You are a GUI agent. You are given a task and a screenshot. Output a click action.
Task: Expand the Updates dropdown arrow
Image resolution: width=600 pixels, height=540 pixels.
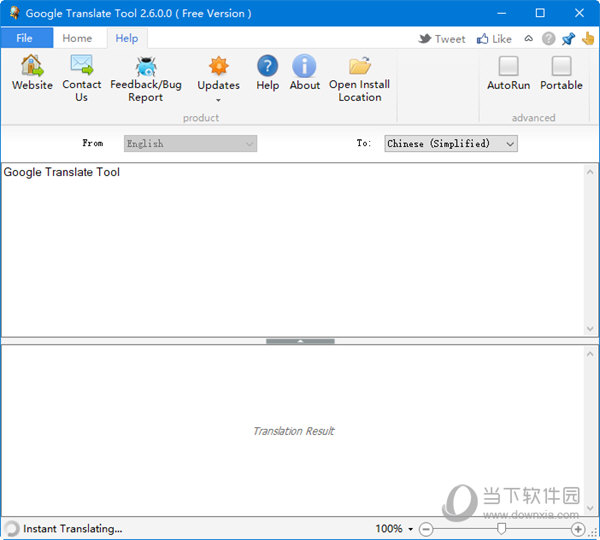click(x=218, y=100)
